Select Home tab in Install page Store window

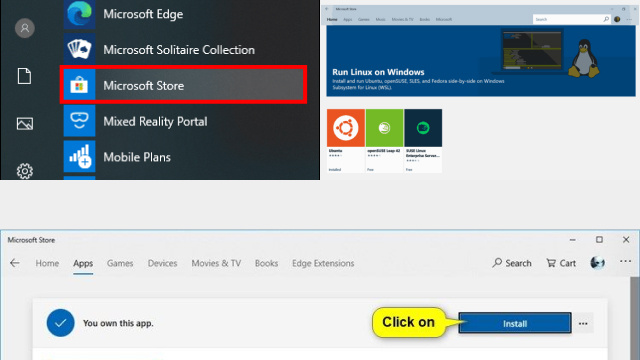[x=47, y=263]
